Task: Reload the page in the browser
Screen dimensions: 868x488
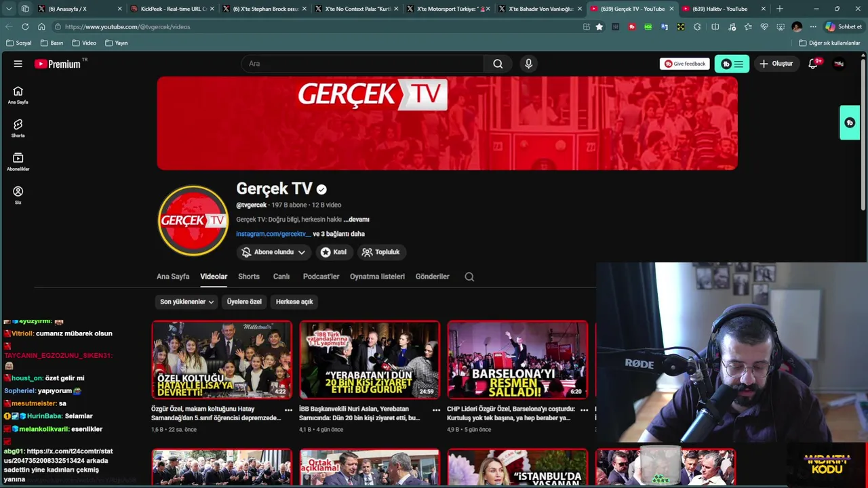Action: click(x=25, y=26)
